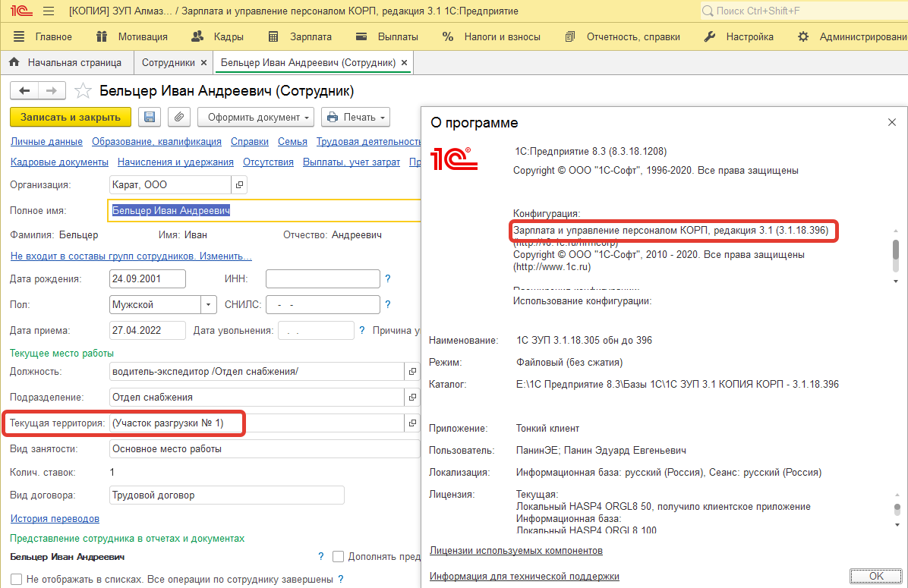
Task: Open История переводов link
Action: click(x=55, y=518)
